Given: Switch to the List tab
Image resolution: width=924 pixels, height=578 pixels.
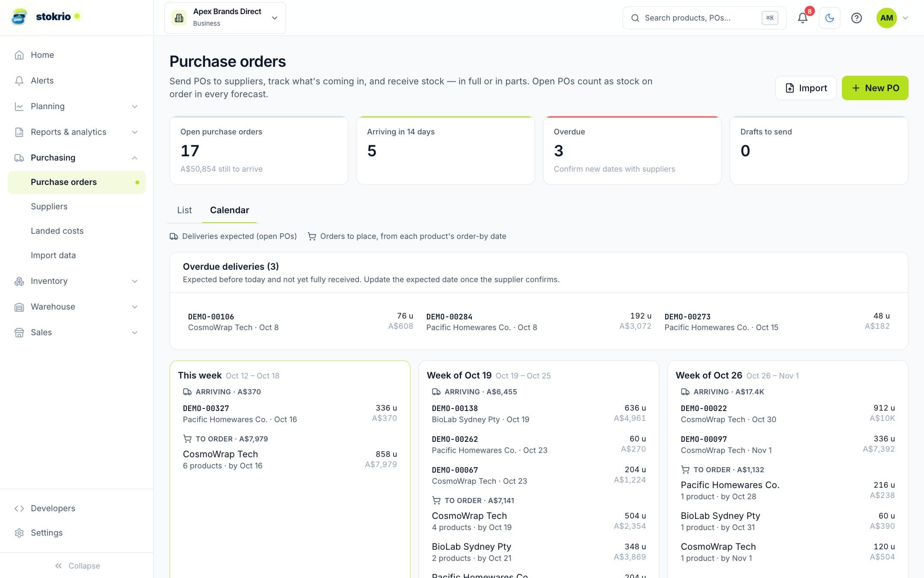Looking at the screenshot, I should pyautogui.click(x=184, y=210).
